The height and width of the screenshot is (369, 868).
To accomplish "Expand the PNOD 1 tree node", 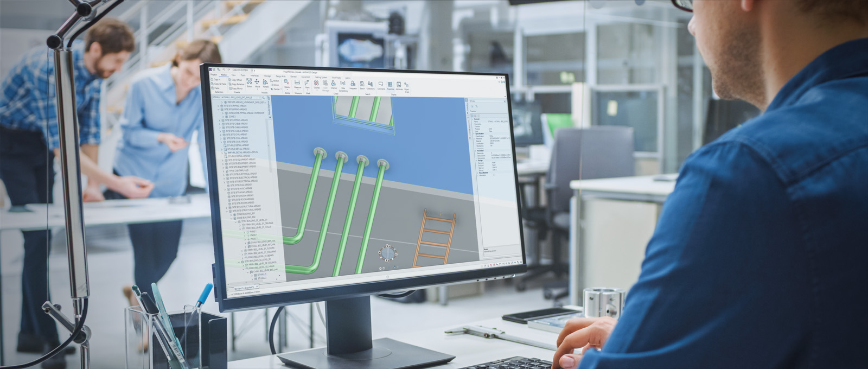I will [245, 235].
